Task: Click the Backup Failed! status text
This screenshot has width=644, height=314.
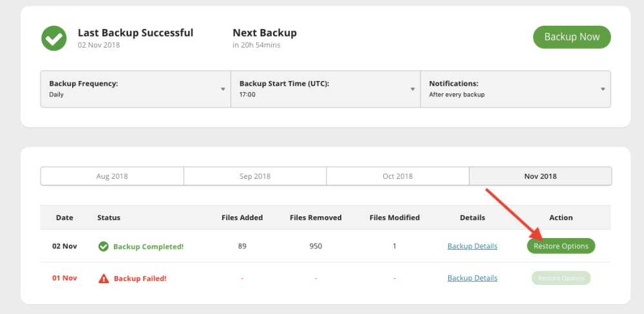Action: [x=140, y=279]
